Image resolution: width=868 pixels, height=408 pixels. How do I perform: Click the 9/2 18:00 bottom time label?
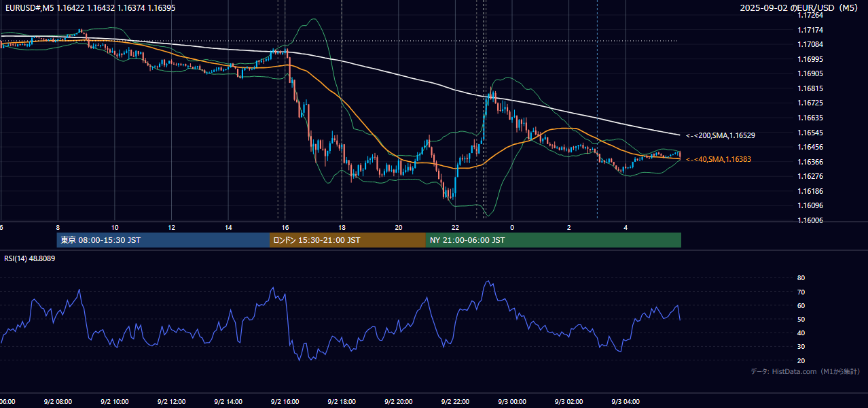[x=342, y=402]
